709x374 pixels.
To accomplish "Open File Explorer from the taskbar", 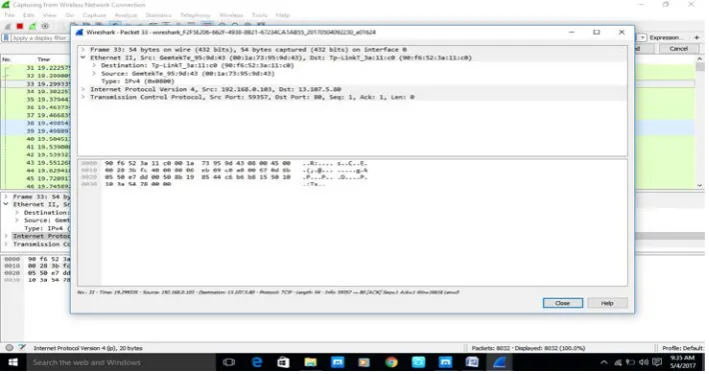I will [310, 362].
